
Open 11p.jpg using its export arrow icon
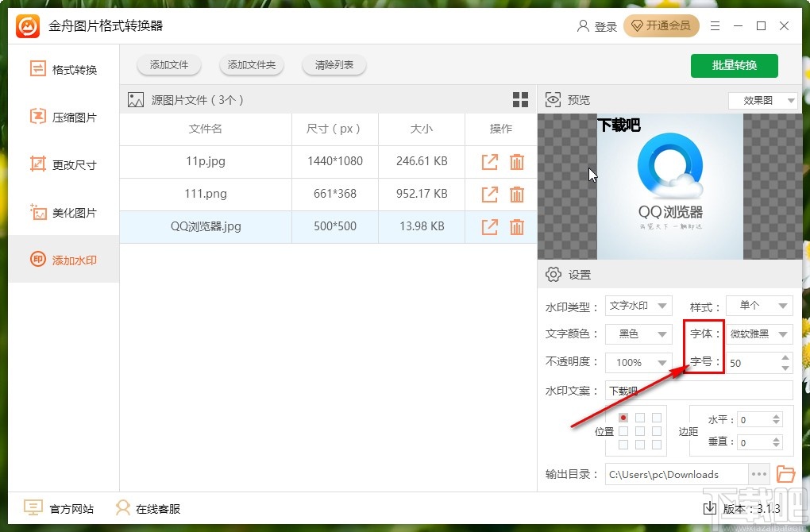pyautogui.click(x=488, y=162)
